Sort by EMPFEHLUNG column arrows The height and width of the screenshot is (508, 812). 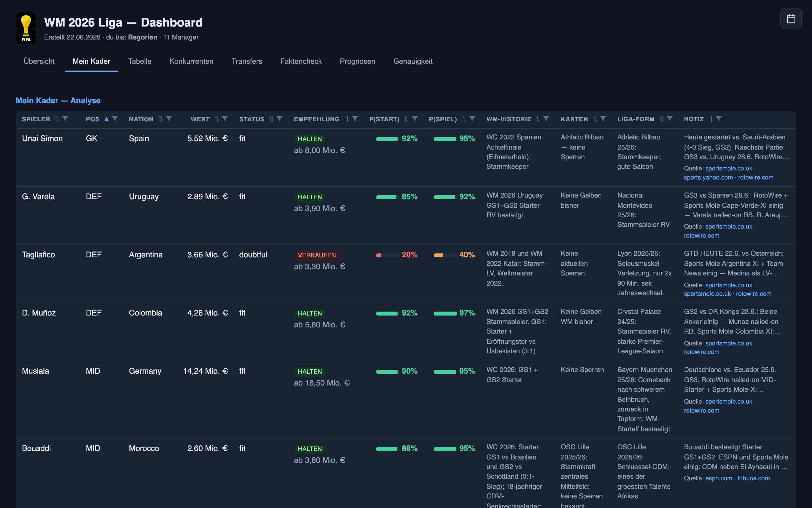click(x=347, y=119)
